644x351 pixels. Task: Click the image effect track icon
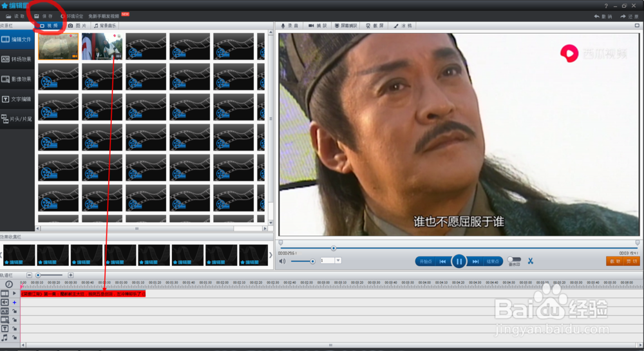pyautogui.click(x=5, y=320)
